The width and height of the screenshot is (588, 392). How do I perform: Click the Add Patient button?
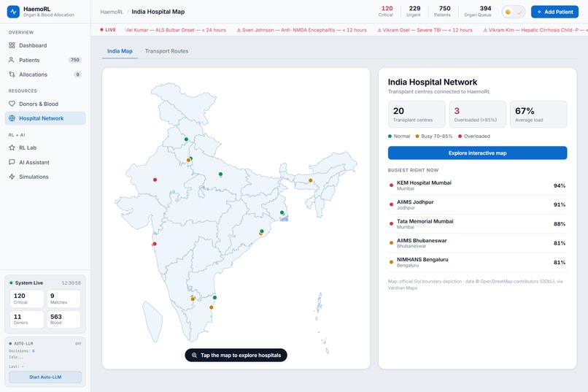(x=554, y=12)
